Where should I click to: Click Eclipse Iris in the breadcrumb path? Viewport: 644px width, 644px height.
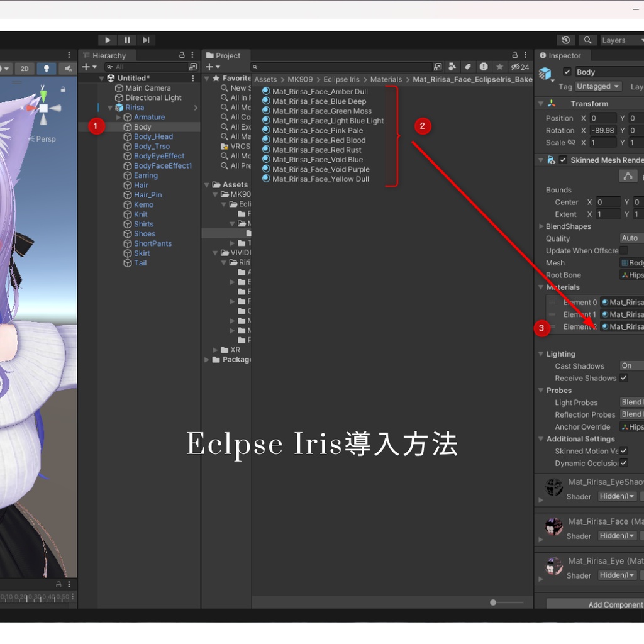click(x=341, y=79)
